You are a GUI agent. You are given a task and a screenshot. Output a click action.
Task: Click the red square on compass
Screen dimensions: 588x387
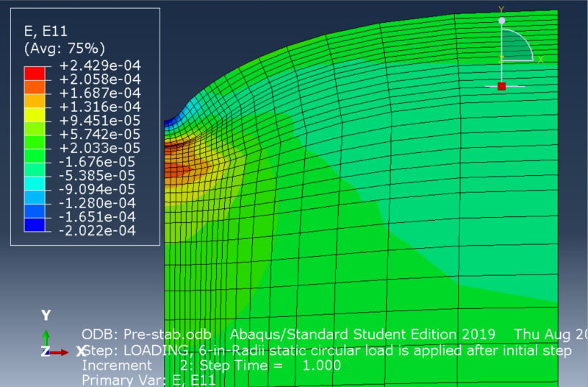(502, 86)
